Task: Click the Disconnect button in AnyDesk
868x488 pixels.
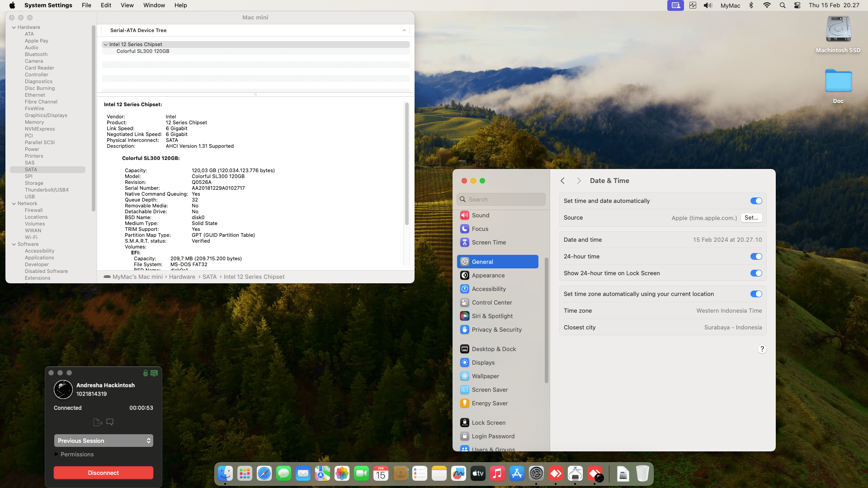Action: pyautogui.click(x=104, y=473)
